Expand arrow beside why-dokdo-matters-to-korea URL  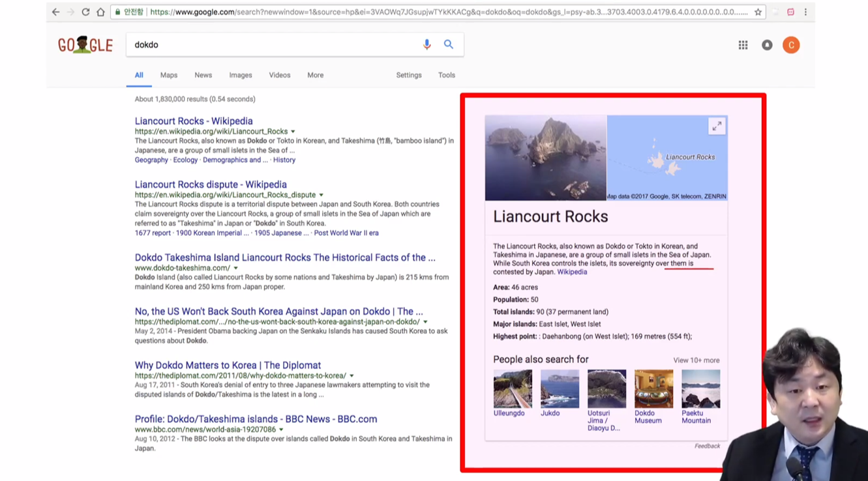pyautogui.click(x=352, y=376)
